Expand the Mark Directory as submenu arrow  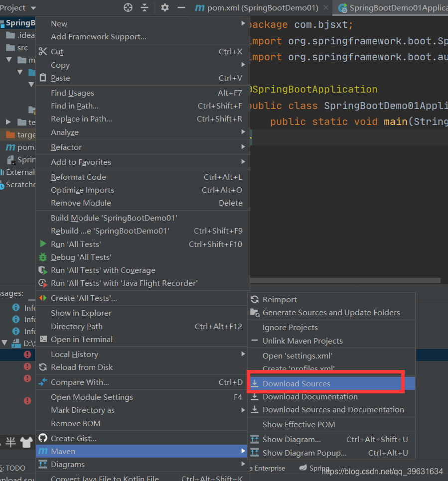tap(243, 410)
